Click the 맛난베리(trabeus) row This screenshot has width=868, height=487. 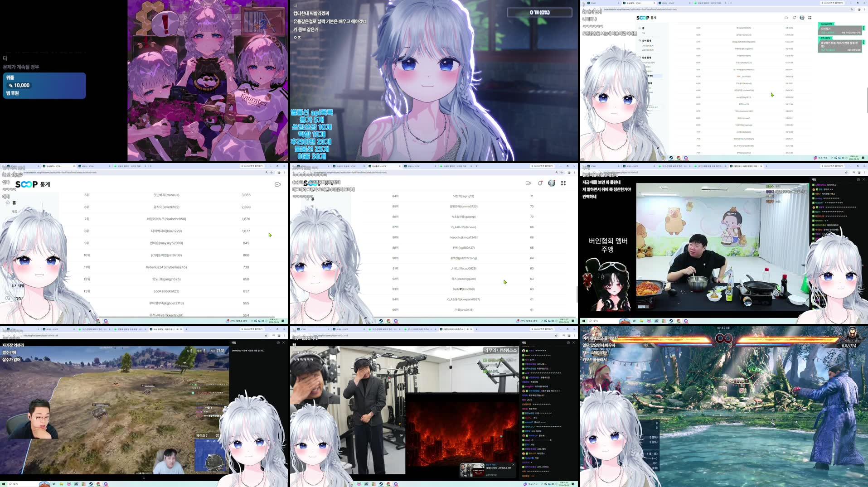pos(166,195)
